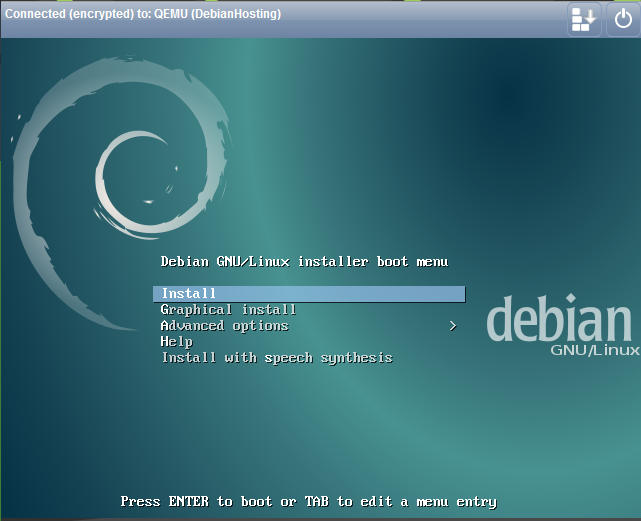
Task: Click the send keys icon in console header
Action: tap(584, 19)
